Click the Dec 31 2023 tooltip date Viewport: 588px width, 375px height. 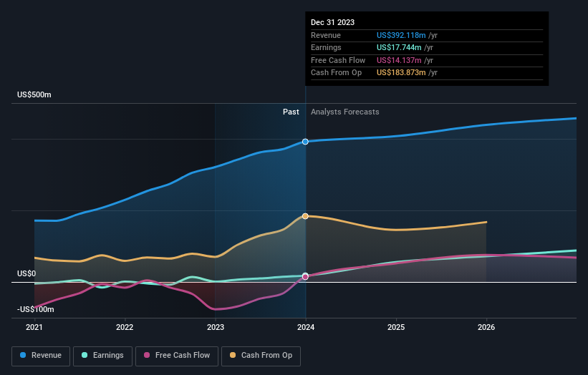click(x=332, y=22)
